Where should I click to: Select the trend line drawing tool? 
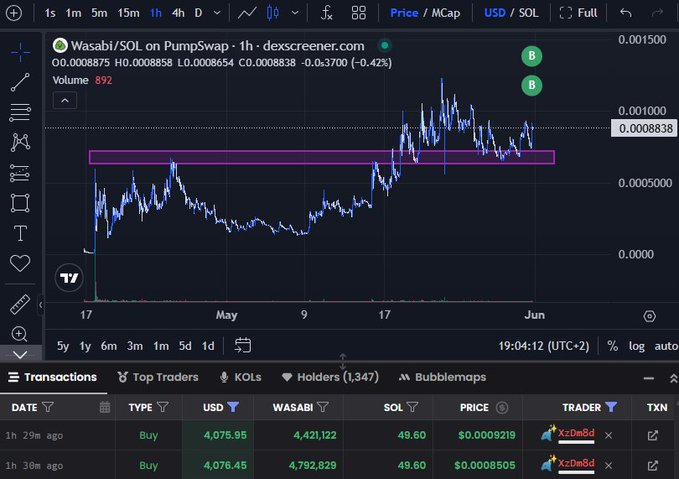point(20,82)
